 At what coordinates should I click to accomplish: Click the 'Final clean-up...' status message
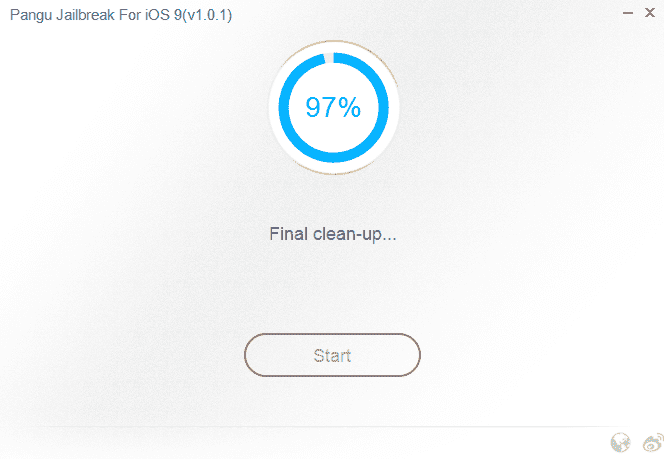(333, 234)
